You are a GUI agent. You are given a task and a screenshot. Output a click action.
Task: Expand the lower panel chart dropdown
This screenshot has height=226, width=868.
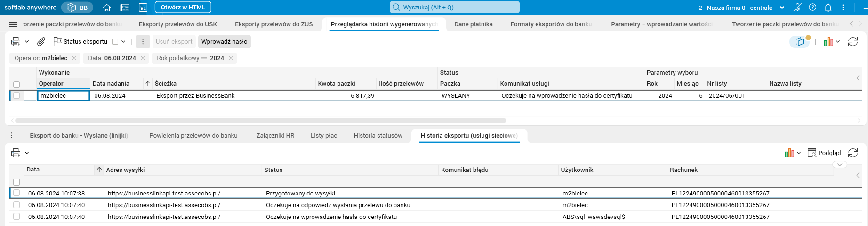(799, 153)
